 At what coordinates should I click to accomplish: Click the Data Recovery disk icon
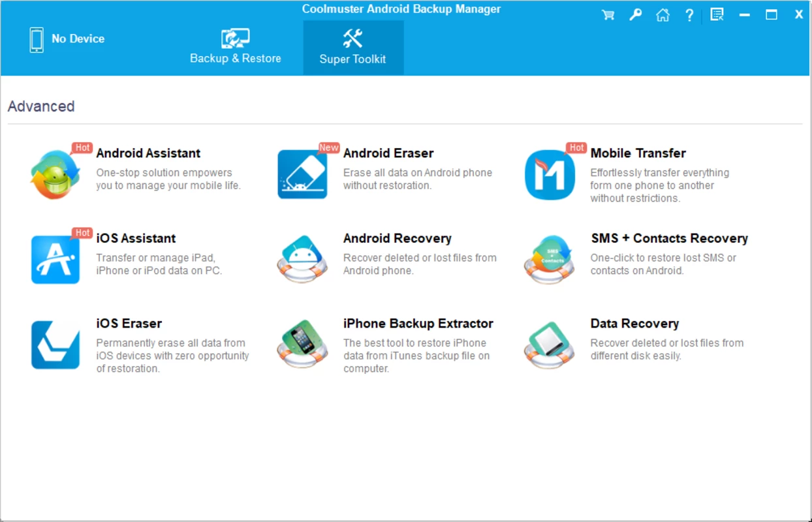point(550,345)
